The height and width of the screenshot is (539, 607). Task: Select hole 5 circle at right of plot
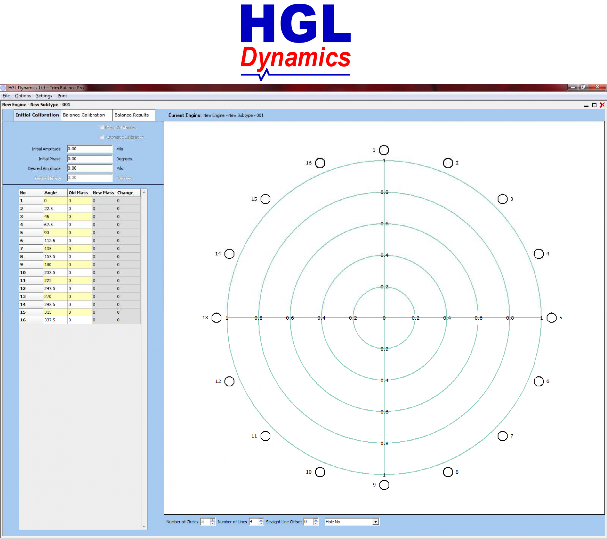click(552, 318)
